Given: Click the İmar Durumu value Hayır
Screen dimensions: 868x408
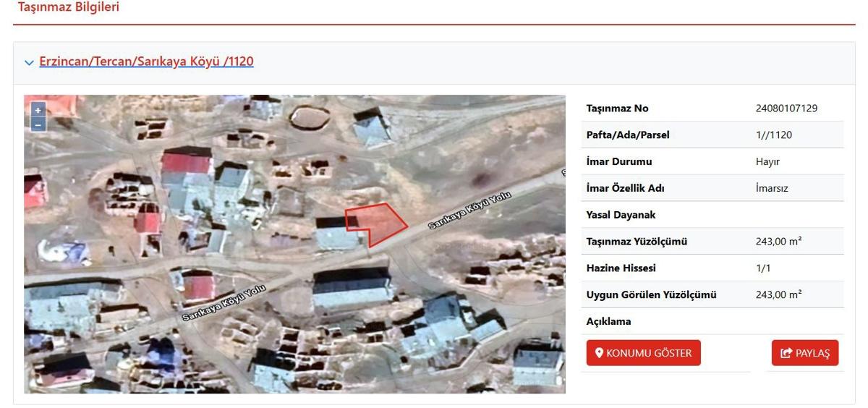Looking at the screenshot, I should (x=767, y=162).
